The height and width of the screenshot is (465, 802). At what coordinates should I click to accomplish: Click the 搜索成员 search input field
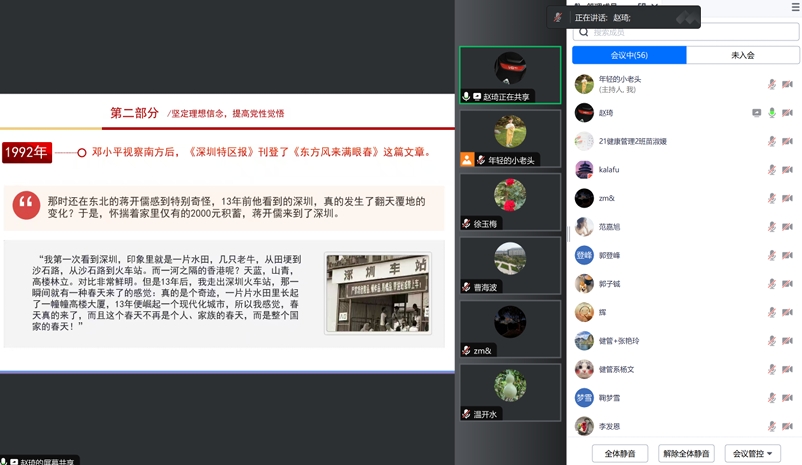pos(686,32)
